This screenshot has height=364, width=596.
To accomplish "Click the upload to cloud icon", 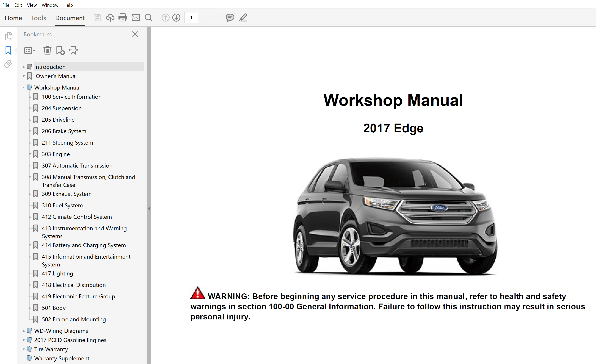I will pos(110,18).
